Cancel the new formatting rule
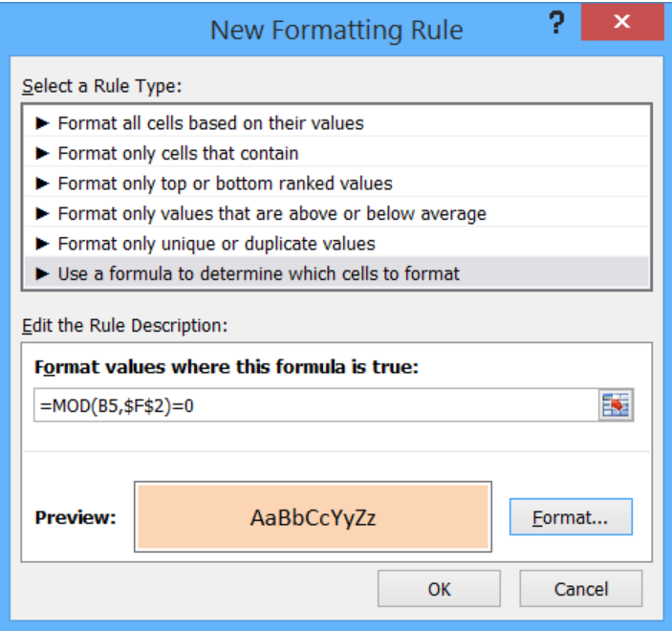 (x=581, y=589)
